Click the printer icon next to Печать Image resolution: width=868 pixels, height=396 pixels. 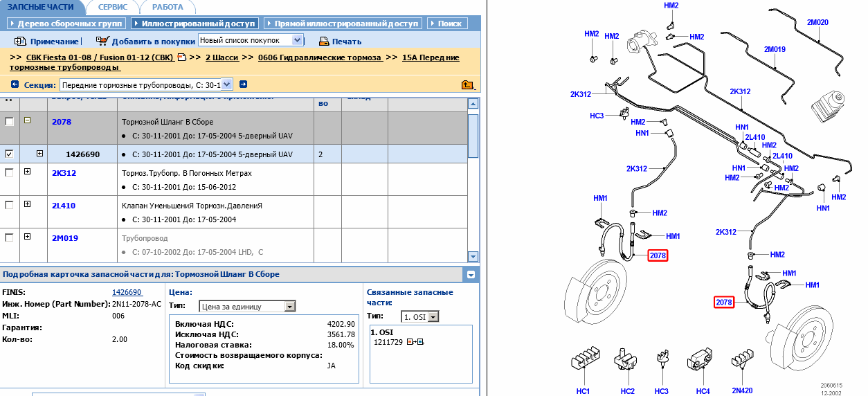[324, 42]
